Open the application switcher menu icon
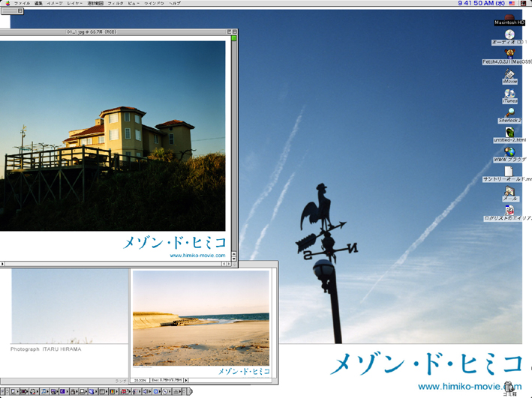 click(524, 3)
